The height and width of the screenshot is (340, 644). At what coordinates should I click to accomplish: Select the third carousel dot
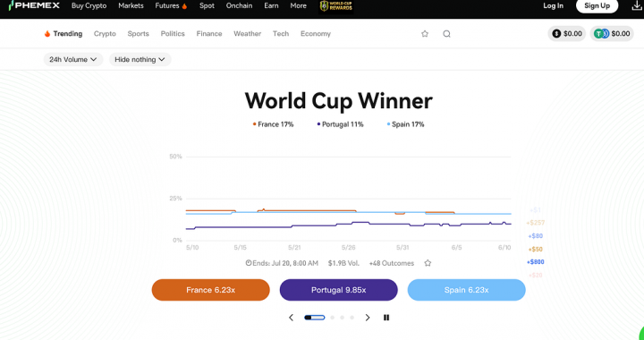tap(342, 318)
